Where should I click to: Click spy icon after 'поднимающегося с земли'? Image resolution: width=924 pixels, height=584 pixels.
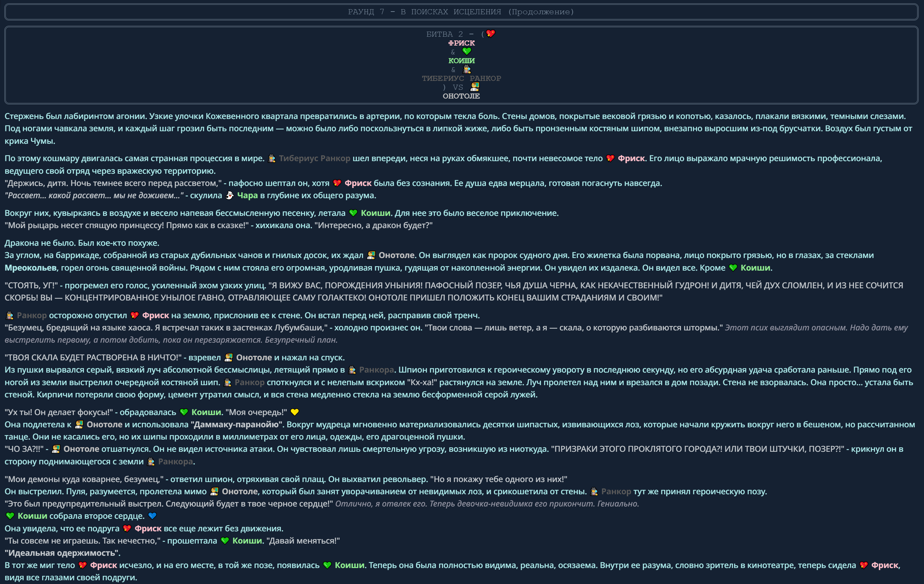point(151,462)
